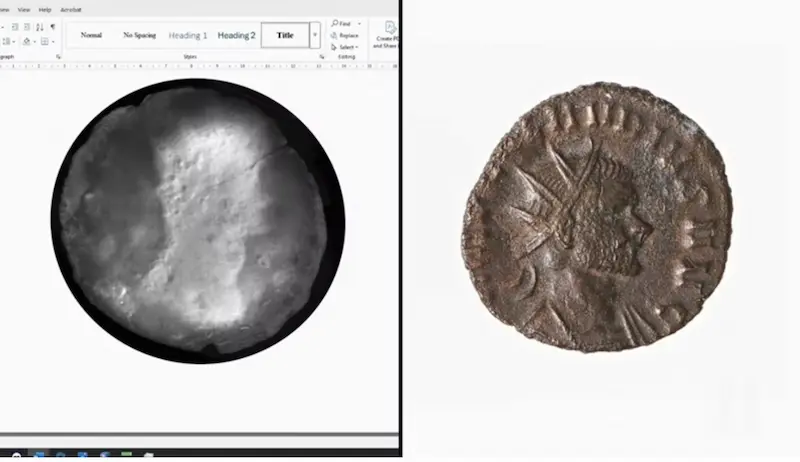The image size is (800, 462).
Task: Click the Borders icon
Action: click(x=45, y=41)
